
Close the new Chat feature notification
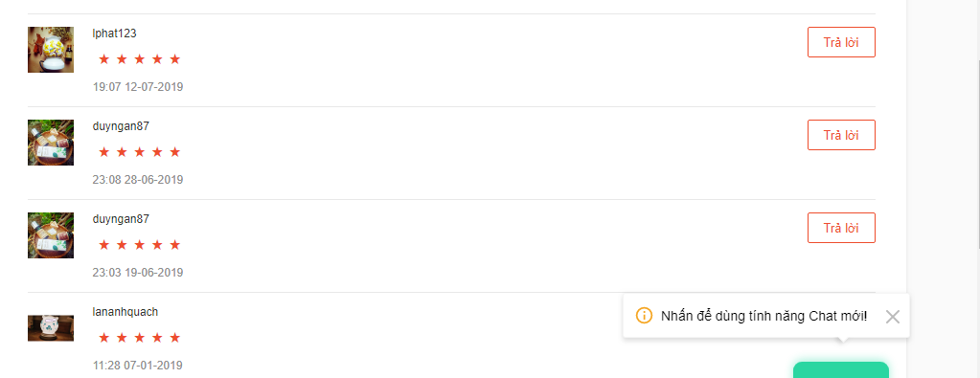pyautogui.click(x=893, y=317)
